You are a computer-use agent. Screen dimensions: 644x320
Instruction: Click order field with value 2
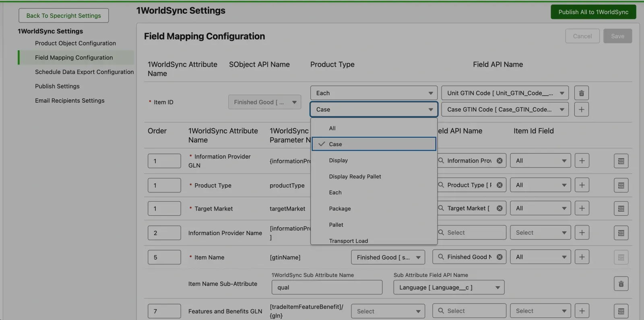pos(164,233)
